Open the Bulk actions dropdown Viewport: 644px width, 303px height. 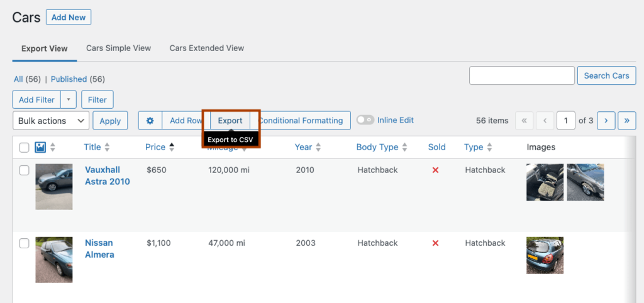click(50, 121)
